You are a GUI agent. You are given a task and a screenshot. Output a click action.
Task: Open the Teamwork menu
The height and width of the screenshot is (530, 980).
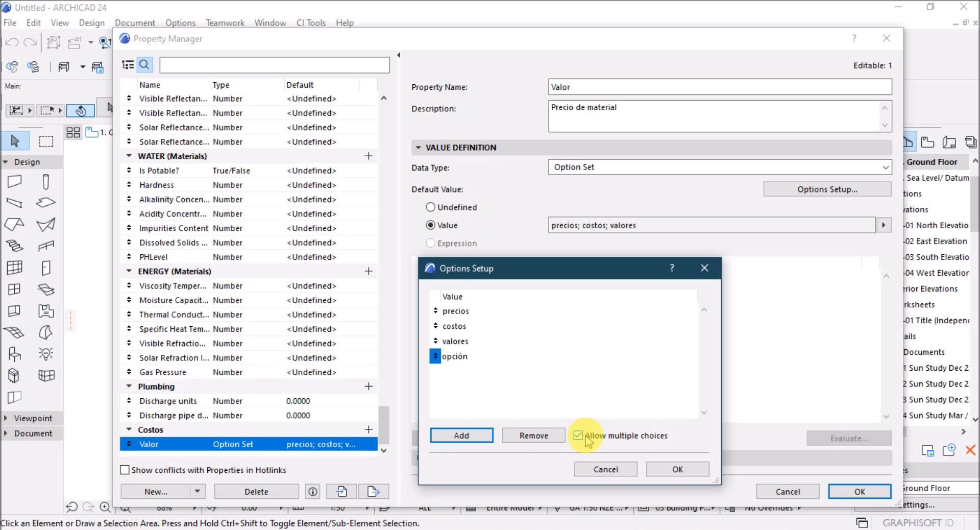[225, 23]
